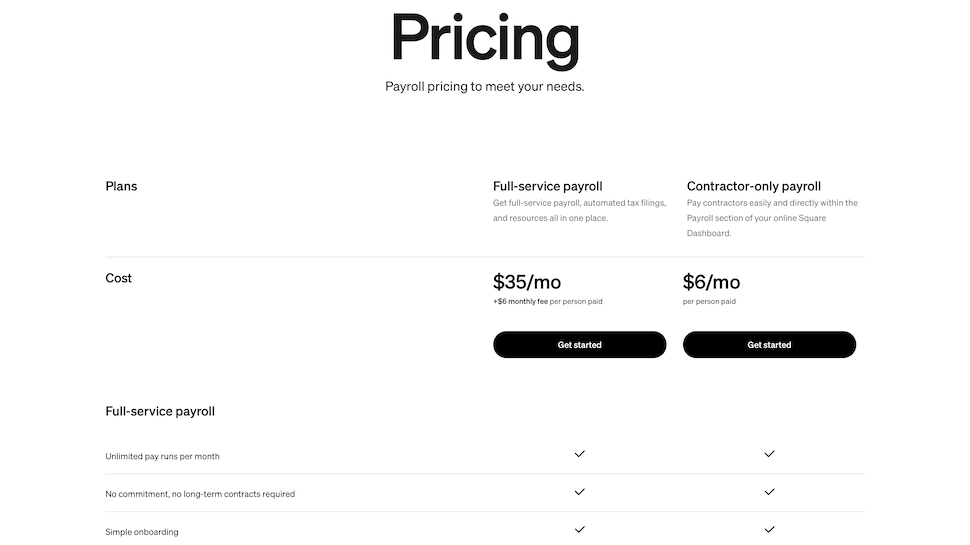970x545 pixels.
Task: Click the $35/mo price
Action: 527,282
